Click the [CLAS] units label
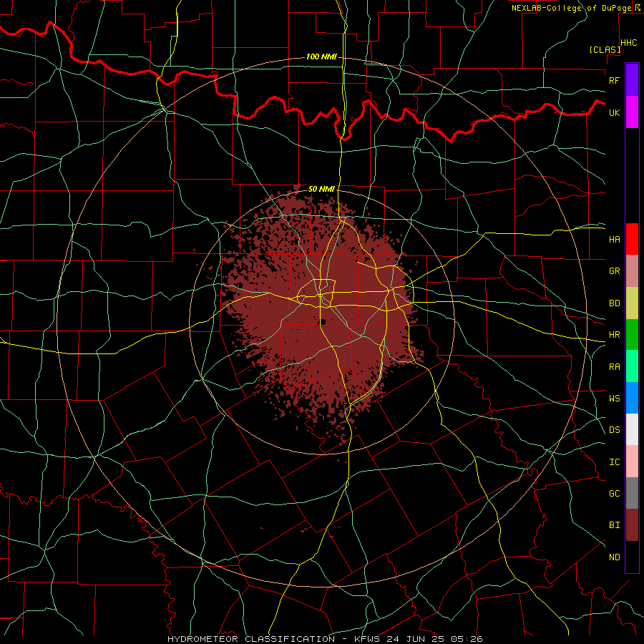The width and height of the screenshot is (644, 644). click(x=605, y=50)
